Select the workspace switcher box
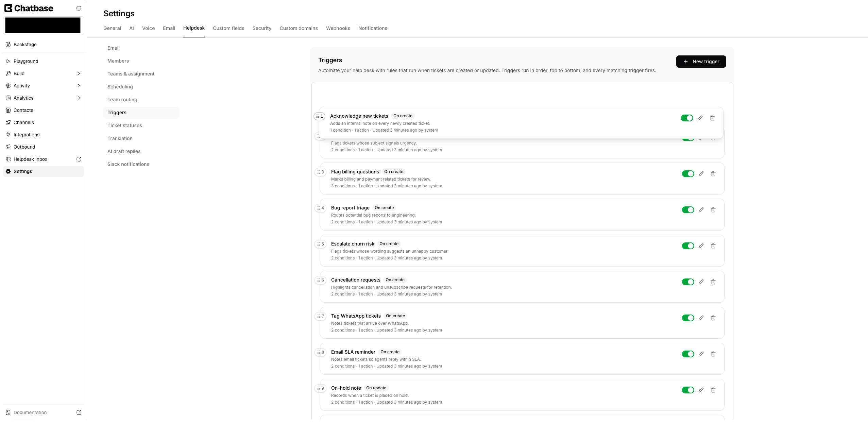Screen dimensions: 868x440 click(x=43, y=26)
